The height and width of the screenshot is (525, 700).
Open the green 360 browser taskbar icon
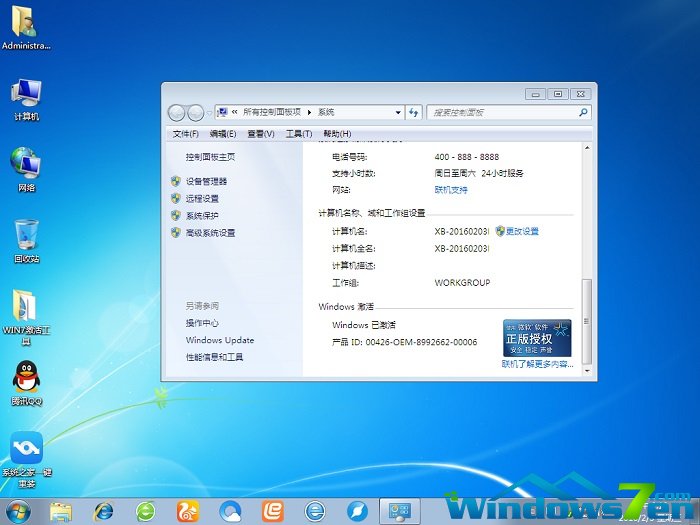coord(146,512)
